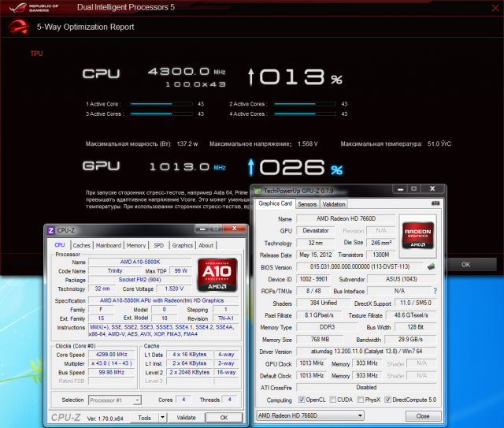Screen dimensions: 504x428
Task: Click the GPU Name field AMD Radeon HD 7660D
Action: pyautogui.click(x=346, y=219)
